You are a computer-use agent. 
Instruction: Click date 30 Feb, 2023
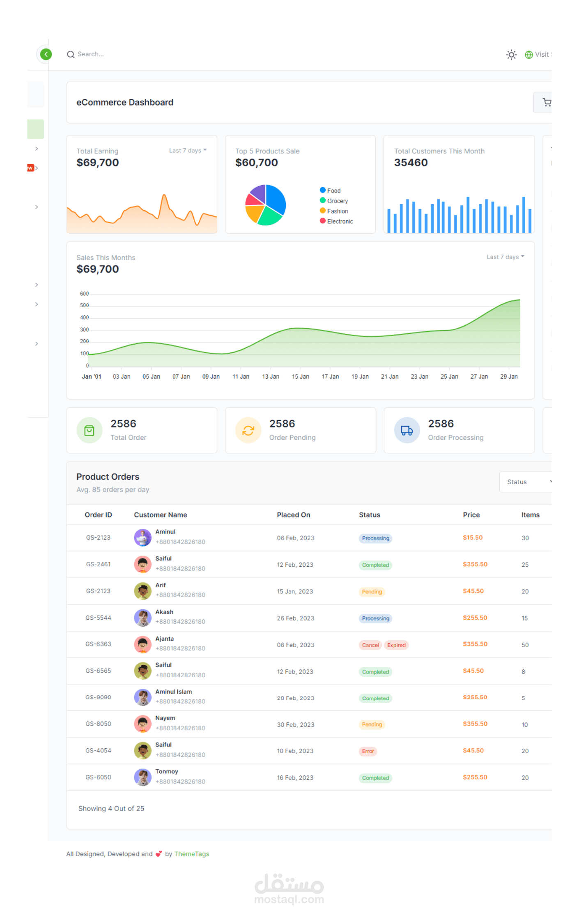[x=296, y=725]
